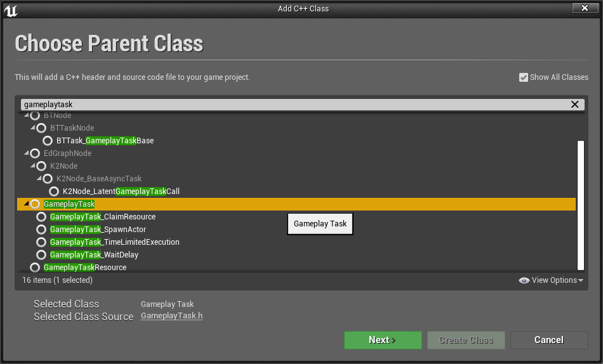This screenshot has width=603, height=364.
Task: Click the BTTask_GameplayTaskBase class name
Action: (x=105, y=141)
